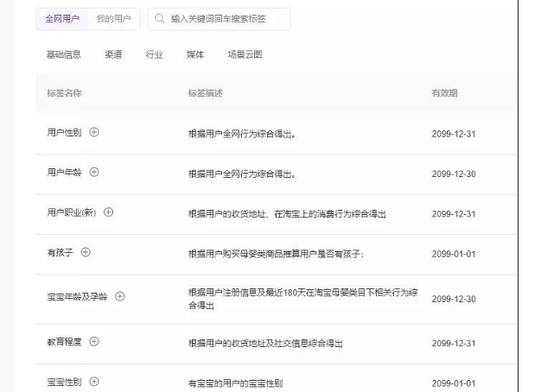Click the 2099-12-31 date in 用户性别 row
Viewport: 560px width, 392px height.
point(454,134)
